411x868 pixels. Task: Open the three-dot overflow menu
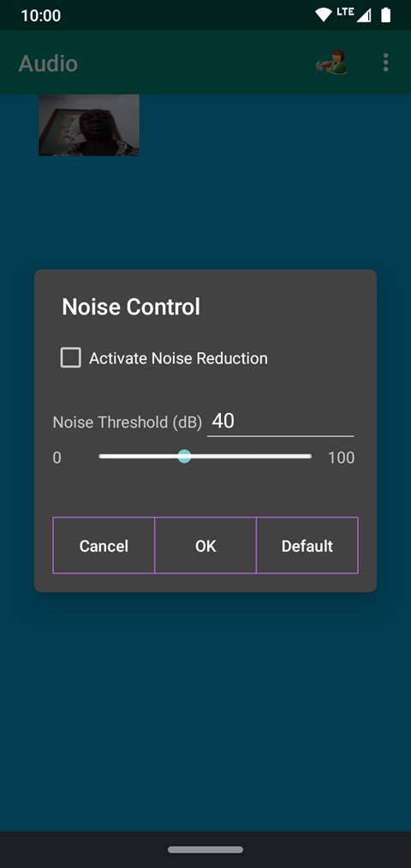coord(385,63)
